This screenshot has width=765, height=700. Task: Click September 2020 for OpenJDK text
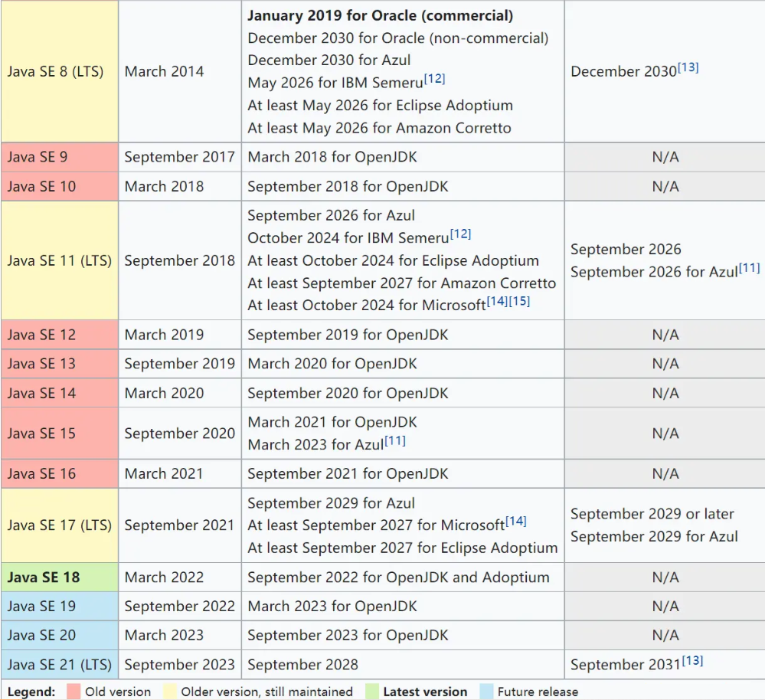click(348, 393)
